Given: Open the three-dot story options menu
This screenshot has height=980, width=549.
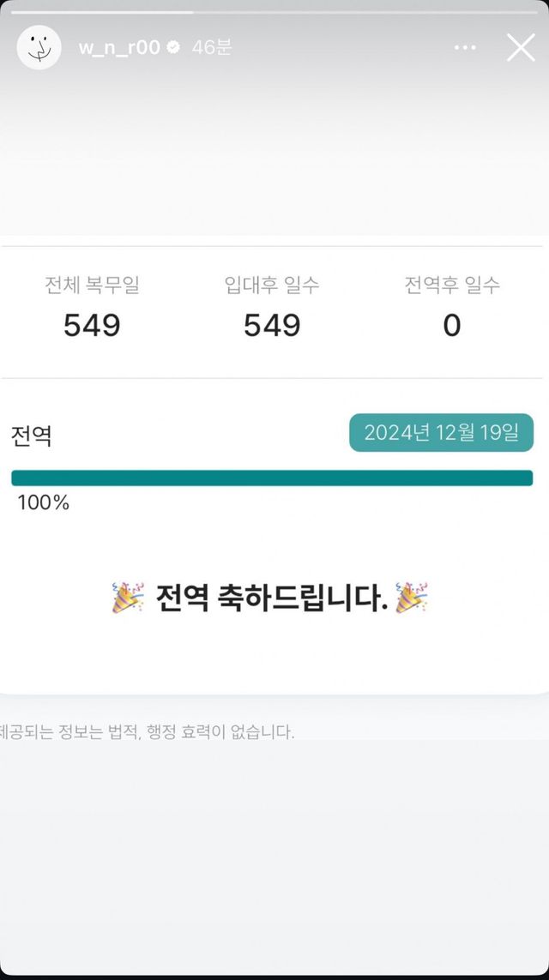Looking at the screenshot, I should [465, 48].
